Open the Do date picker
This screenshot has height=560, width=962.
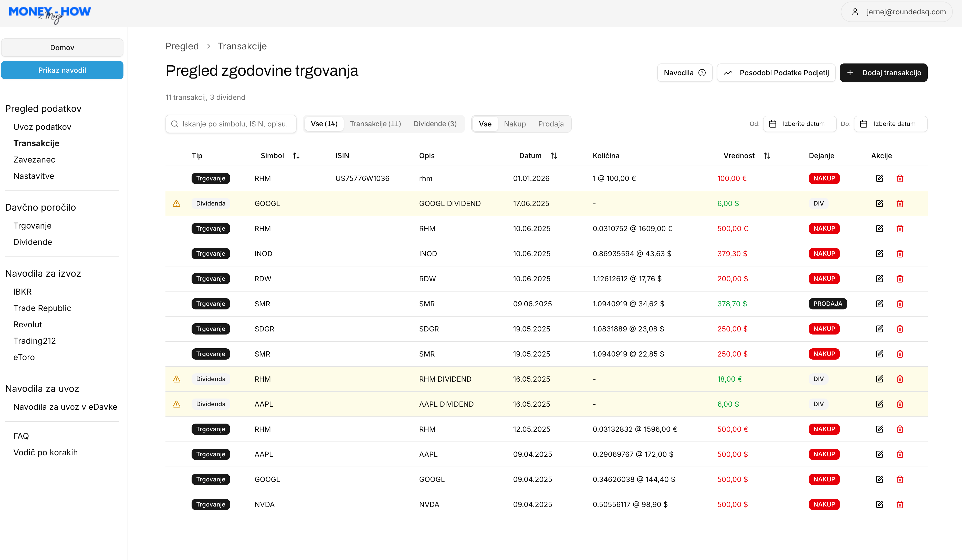[x=890, y=124]
